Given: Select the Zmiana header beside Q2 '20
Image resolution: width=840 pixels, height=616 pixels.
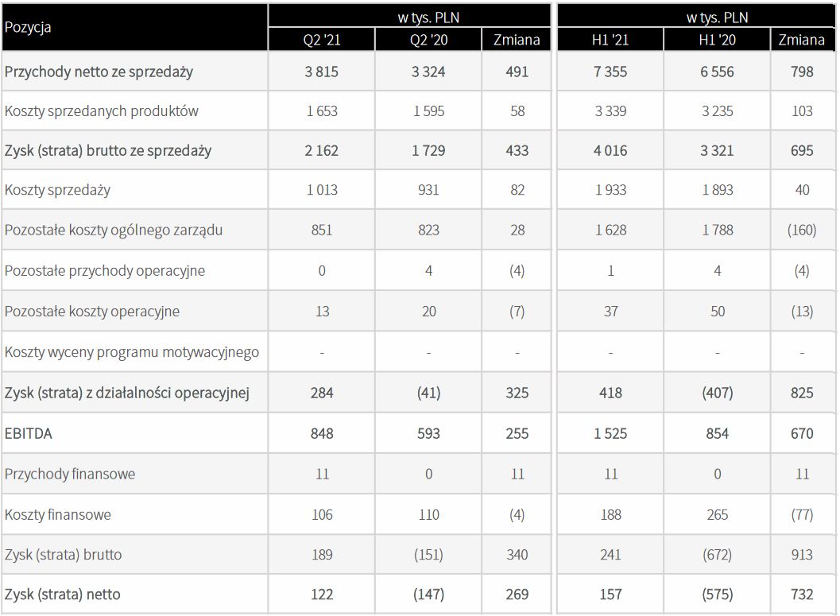Looking at the screenshot, I should click(x=517, y=41).
